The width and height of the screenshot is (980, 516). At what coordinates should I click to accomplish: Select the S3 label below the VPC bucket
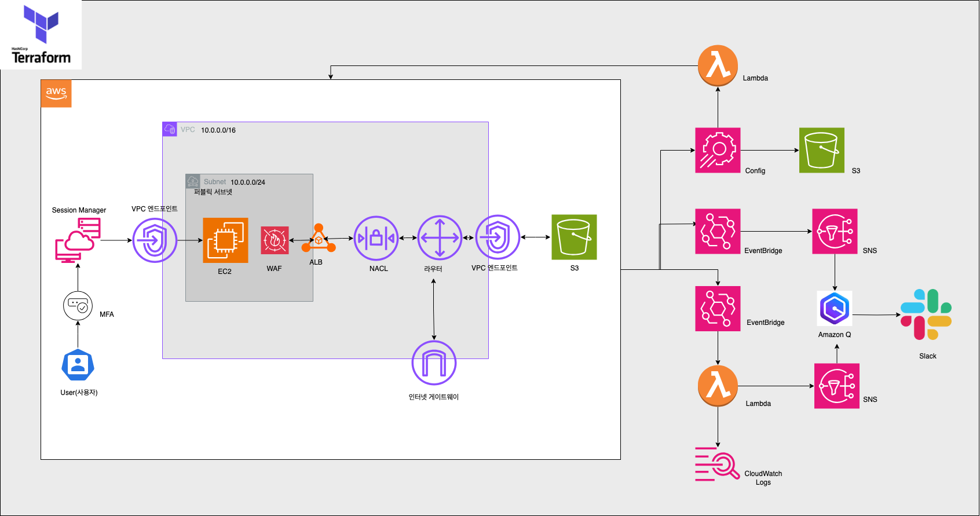pyautogui.click(x=575, y=268)
